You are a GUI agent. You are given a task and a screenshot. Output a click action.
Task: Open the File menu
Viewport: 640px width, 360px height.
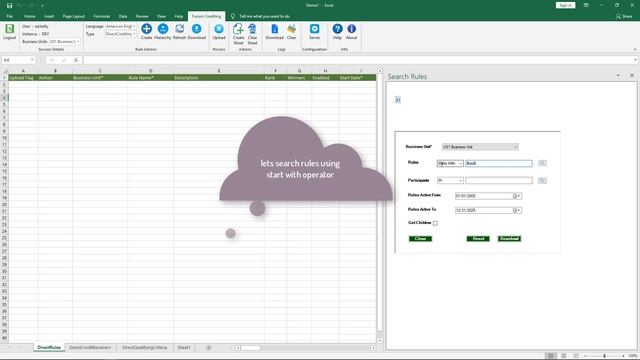point(9,16)
